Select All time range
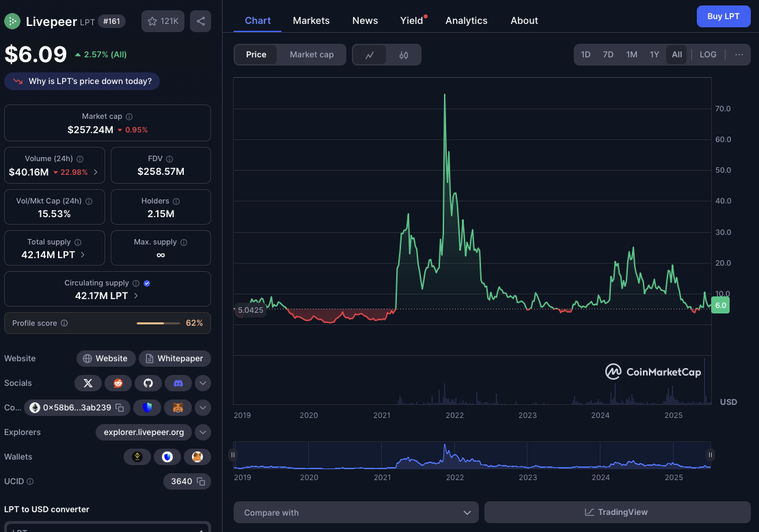Viewport: 759px width, 532px height. tap(677, 55)
